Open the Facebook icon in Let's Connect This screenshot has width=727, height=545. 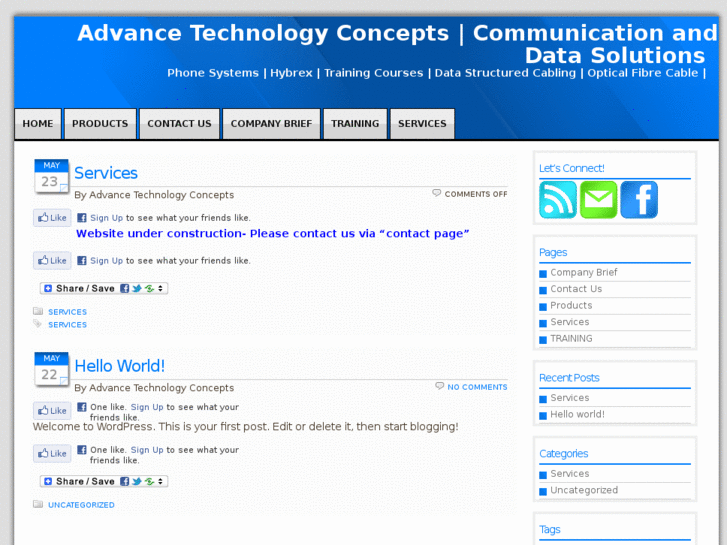point(639,200)
